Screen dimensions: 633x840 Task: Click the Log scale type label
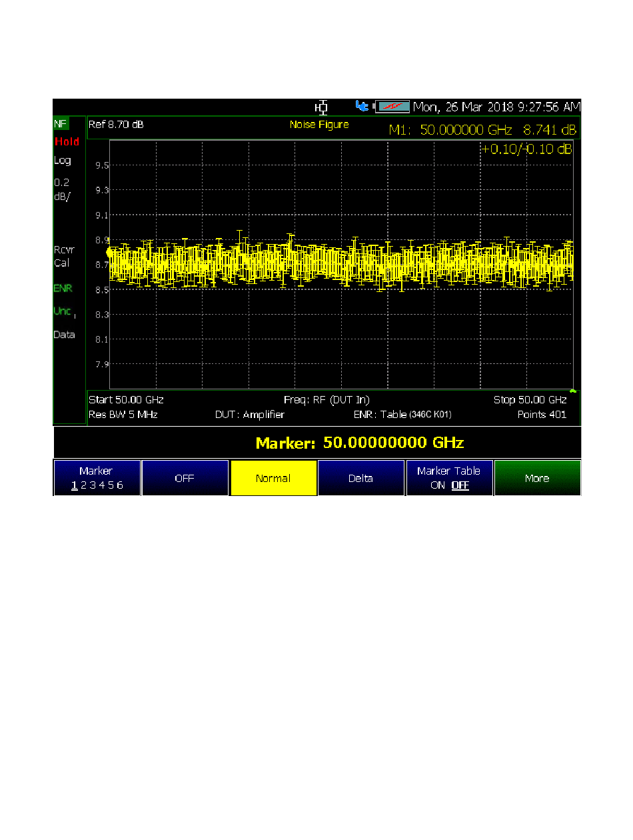coord(62,161)
